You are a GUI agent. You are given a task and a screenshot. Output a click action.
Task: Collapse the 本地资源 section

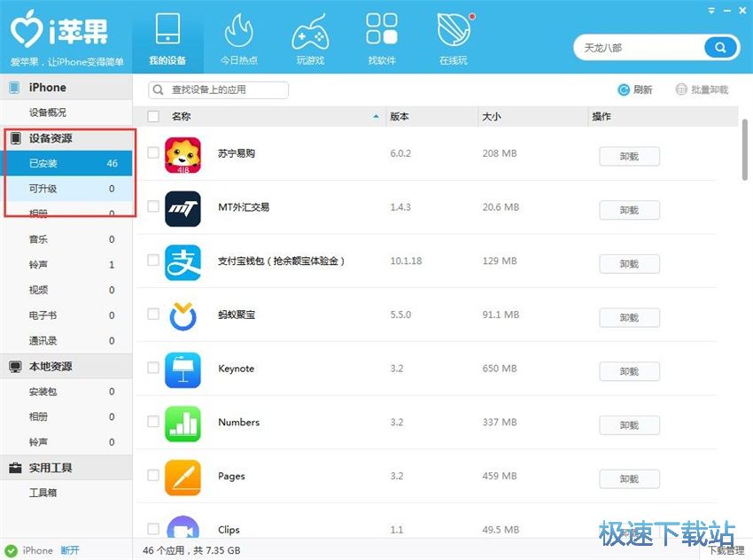tap(66, 367)
